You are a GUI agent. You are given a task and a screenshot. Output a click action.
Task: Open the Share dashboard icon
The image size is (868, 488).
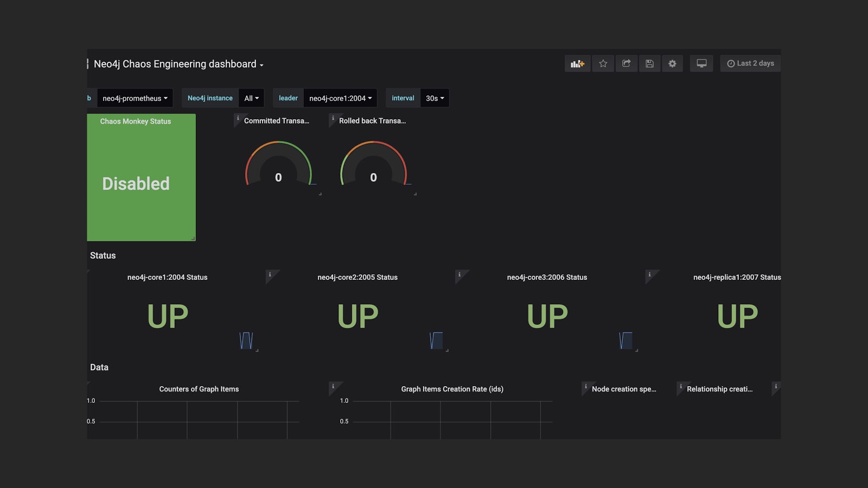point(626,63)
